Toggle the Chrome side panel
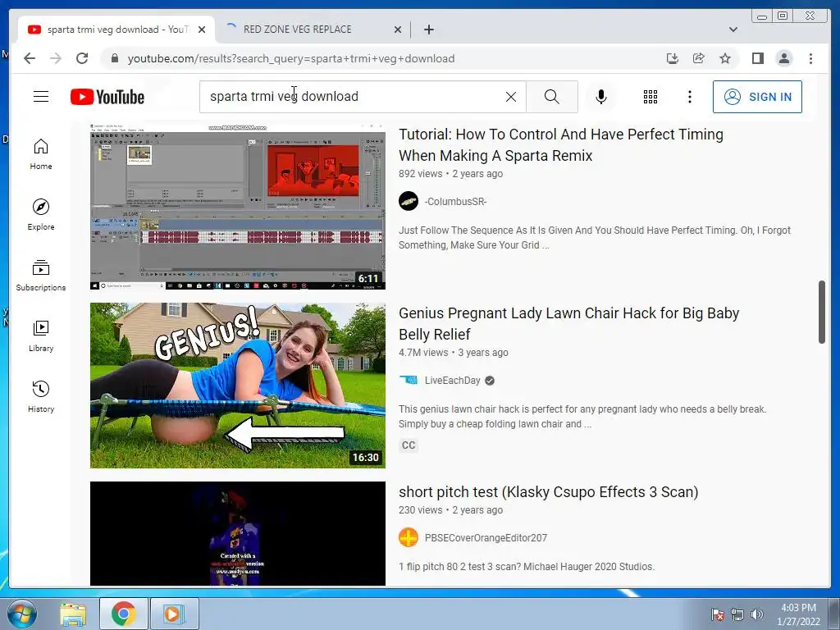This screenshot has width=840, height=630. point(757,58)
